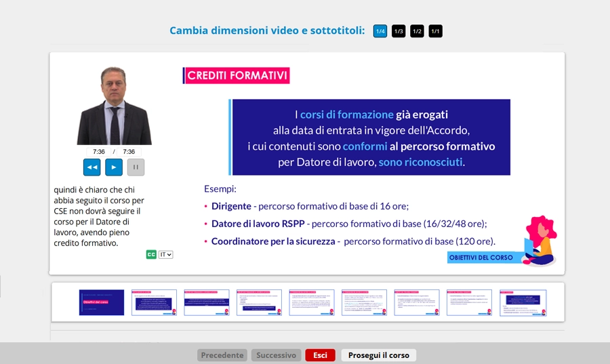Select the second slide thumbnail
This screenshot has height=364, width=610.
[154, 302]
